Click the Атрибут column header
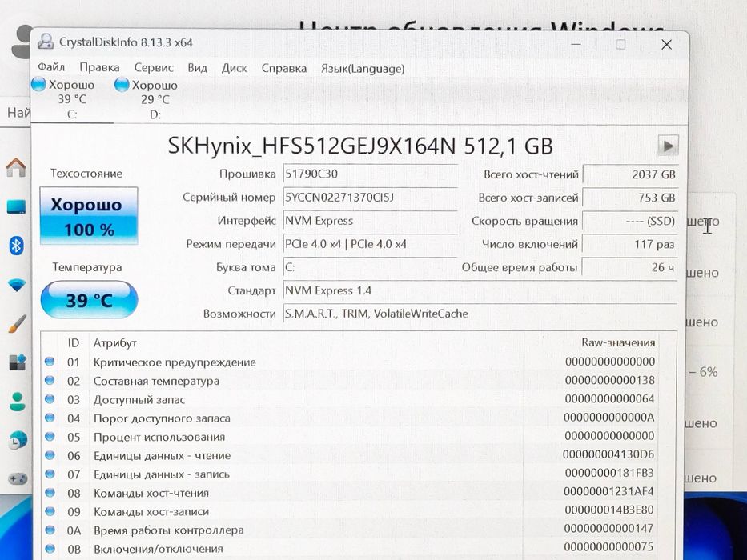 114,343
